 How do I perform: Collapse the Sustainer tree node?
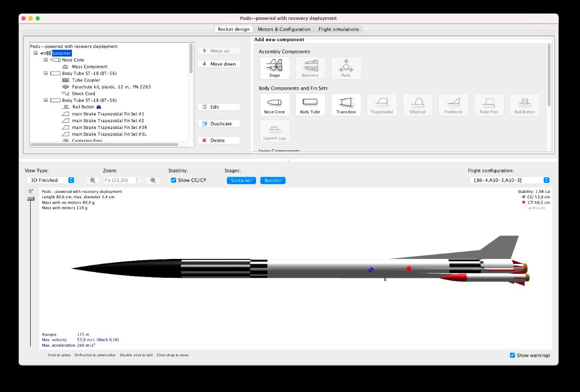click(x=35, y=53)
